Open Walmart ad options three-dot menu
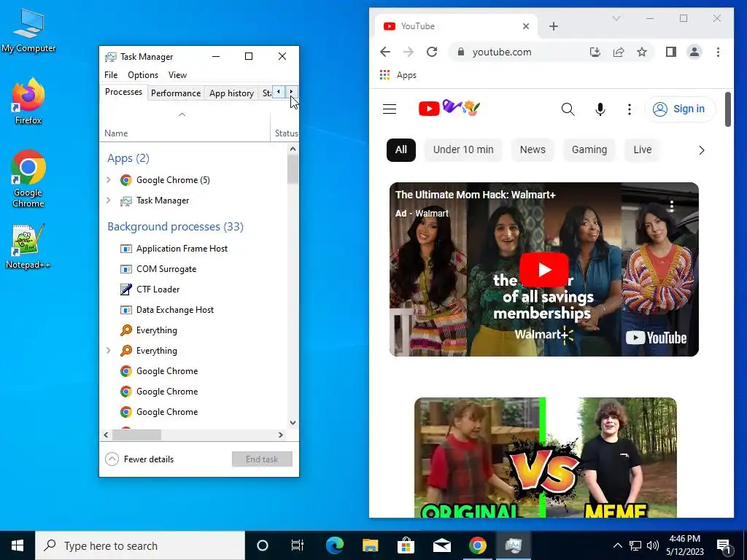This screenshot has height=560, width=747. [672, 206]
